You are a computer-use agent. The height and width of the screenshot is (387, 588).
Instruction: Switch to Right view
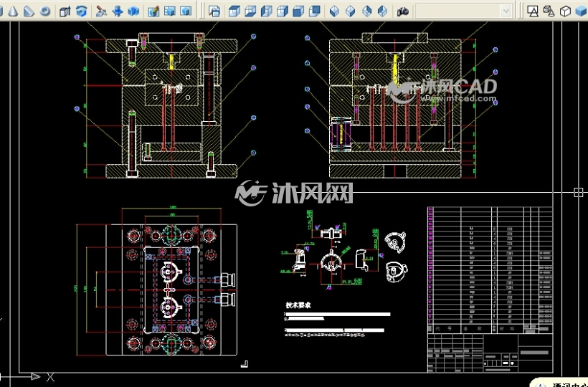click(x=283, y=11)
